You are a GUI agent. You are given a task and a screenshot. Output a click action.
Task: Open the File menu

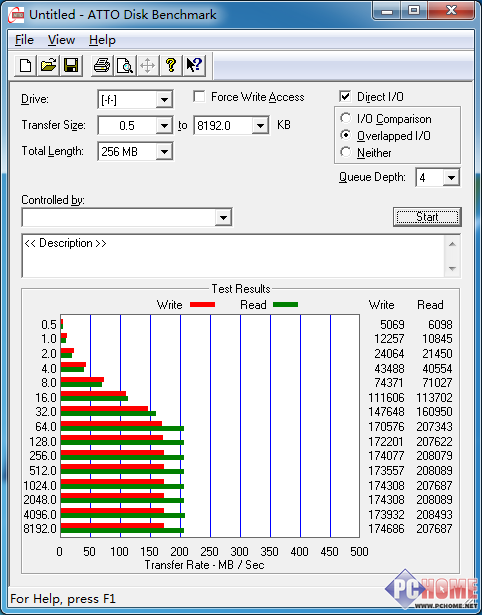click(24, 40)
